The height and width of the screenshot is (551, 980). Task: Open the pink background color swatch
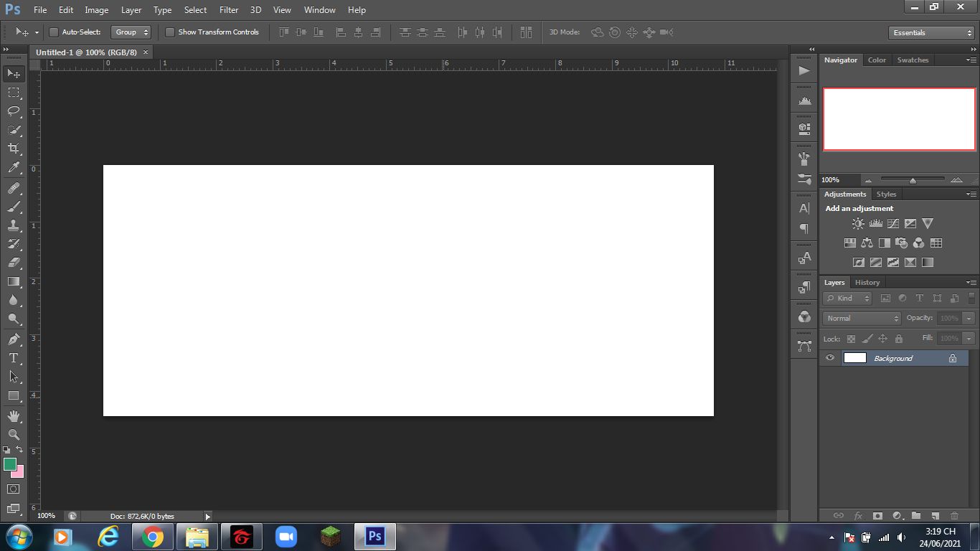click(x=19, y=473)
